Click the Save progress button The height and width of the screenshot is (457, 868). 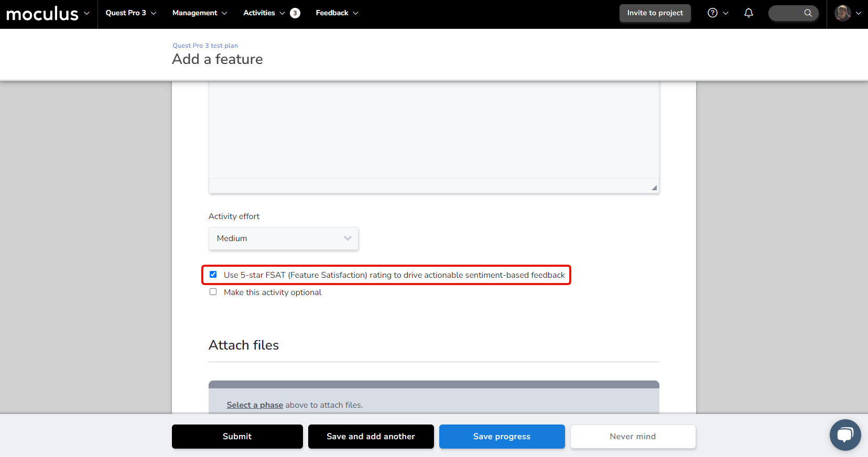pos(502,437)
